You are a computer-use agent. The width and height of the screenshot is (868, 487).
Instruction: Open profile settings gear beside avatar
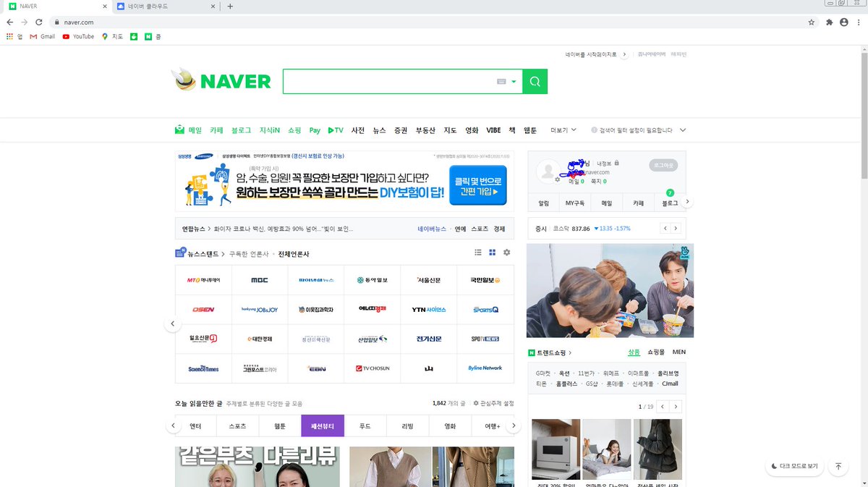(x=557, y=179)
